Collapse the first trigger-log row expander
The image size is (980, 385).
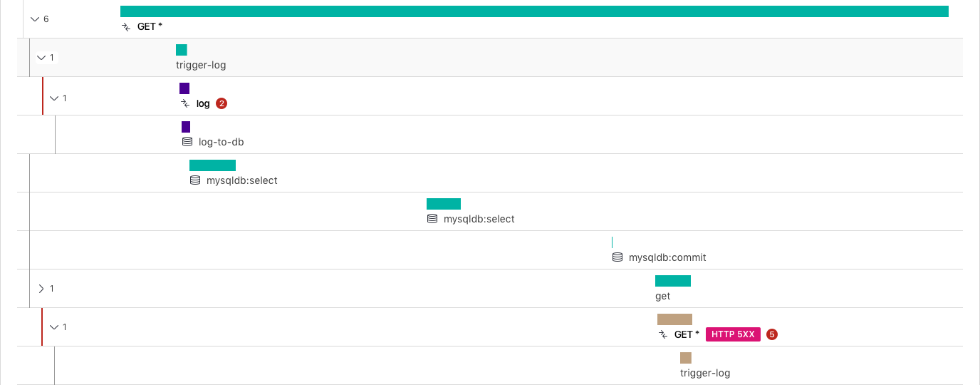41,58
